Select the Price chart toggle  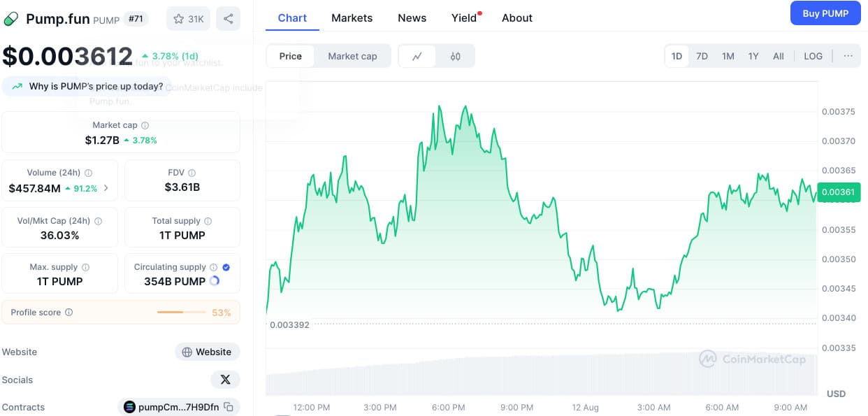(x=291, y=56)
